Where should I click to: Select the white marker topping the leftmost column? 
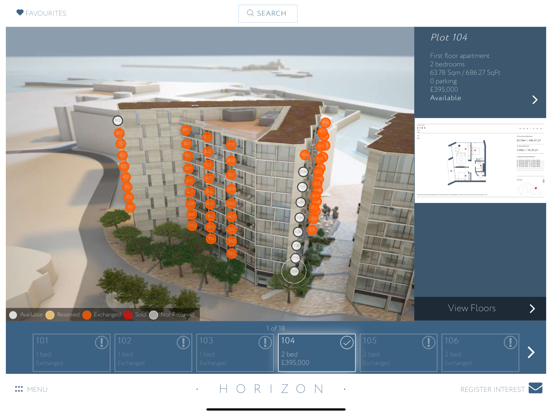118,121
